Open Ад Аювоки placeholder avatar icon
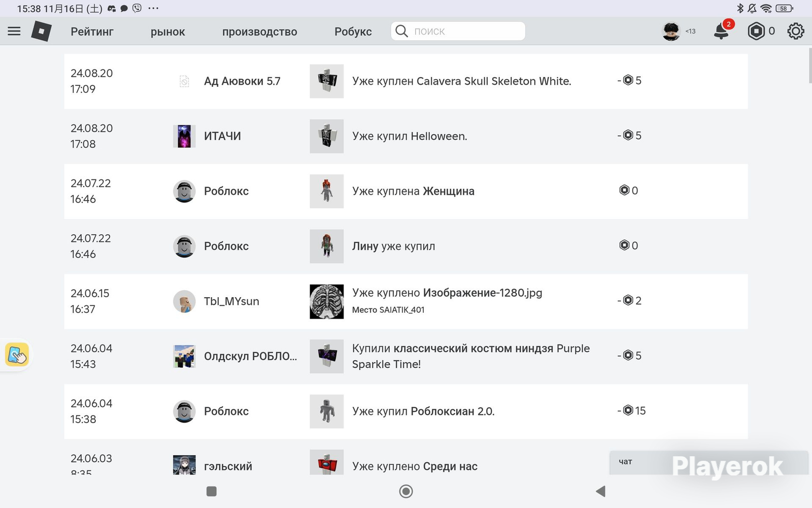Image resolution: width=812 pixels, height=508 pixels. tap(184, 81)
